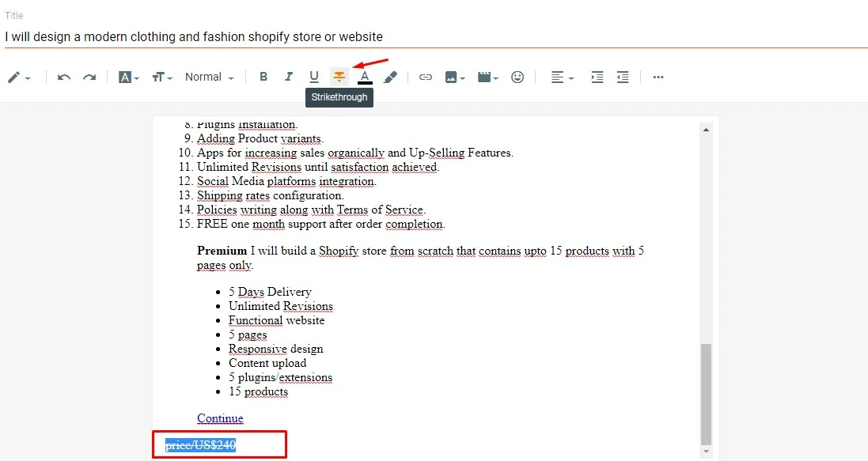868x461 pixels.
Task: Click 'Adding Product variants' list item
Action: pos(260,138)
